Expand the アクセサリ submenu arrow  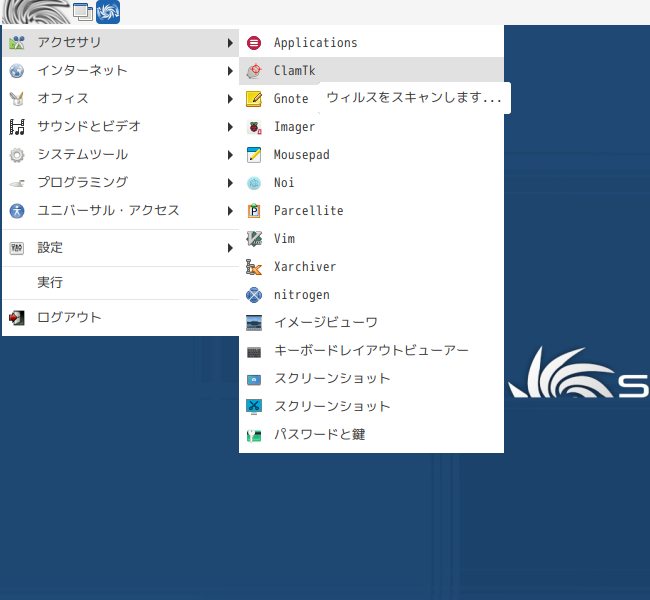point(230,43)
